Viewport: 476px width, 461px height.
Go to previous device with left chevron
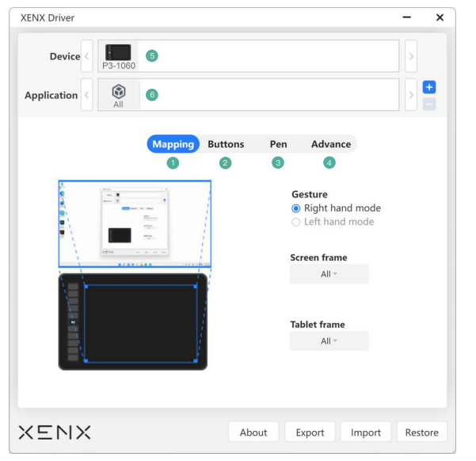pyautogui.click(x=87, y=56)
